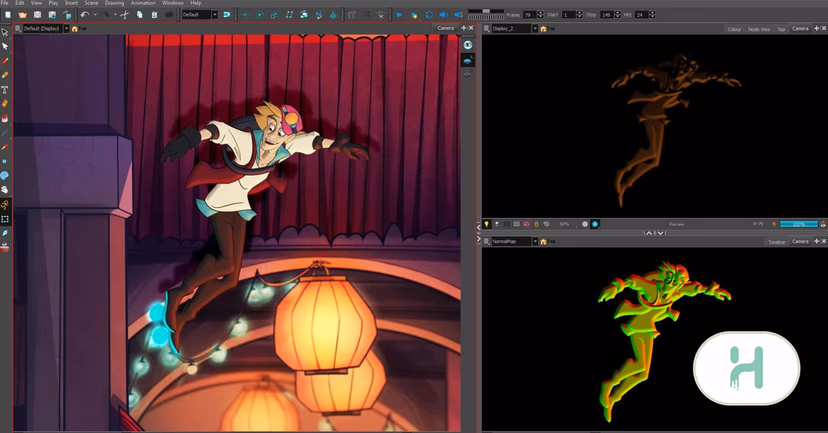Image resolution: width=828 pixels, height=433 pixels.
Task: Click the camera view side button with eye icon
Action: tap(468, 45)
